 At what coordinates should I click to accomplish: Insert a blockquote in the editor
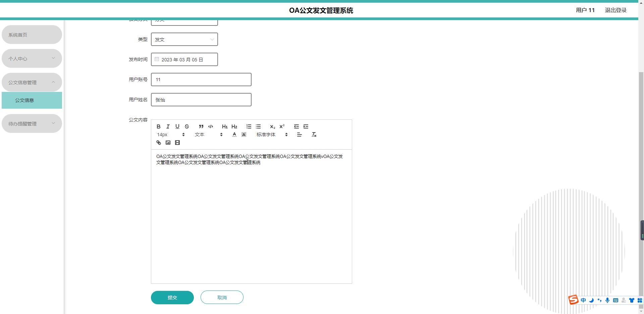coord(201,126)
